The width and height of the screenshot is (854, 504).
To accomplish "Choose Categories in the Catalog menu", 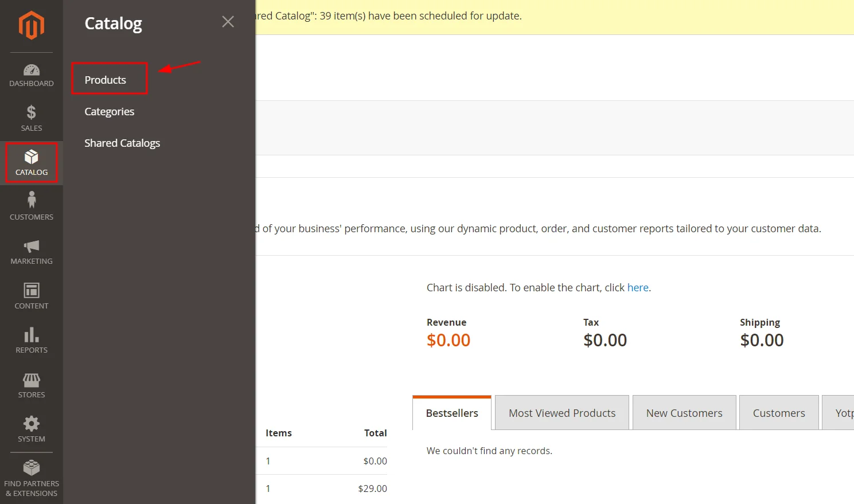I will (110, 111).
